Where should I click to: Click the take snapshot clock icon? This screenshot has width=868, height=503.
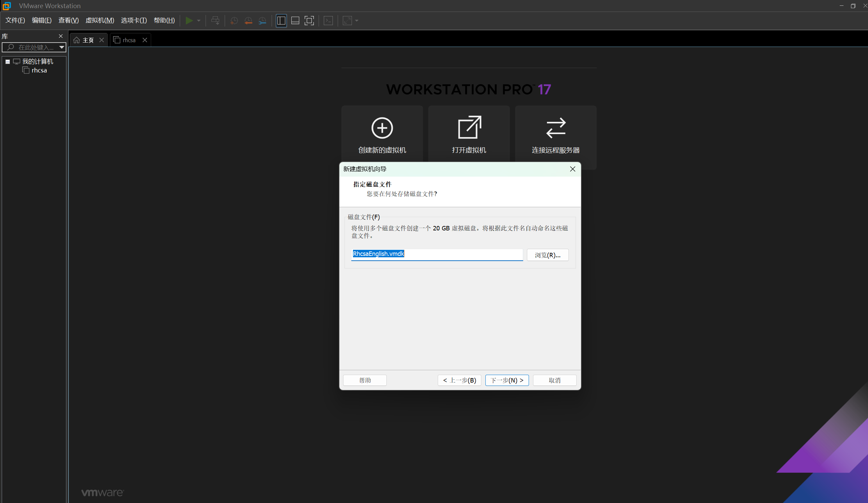coord(234,21)
